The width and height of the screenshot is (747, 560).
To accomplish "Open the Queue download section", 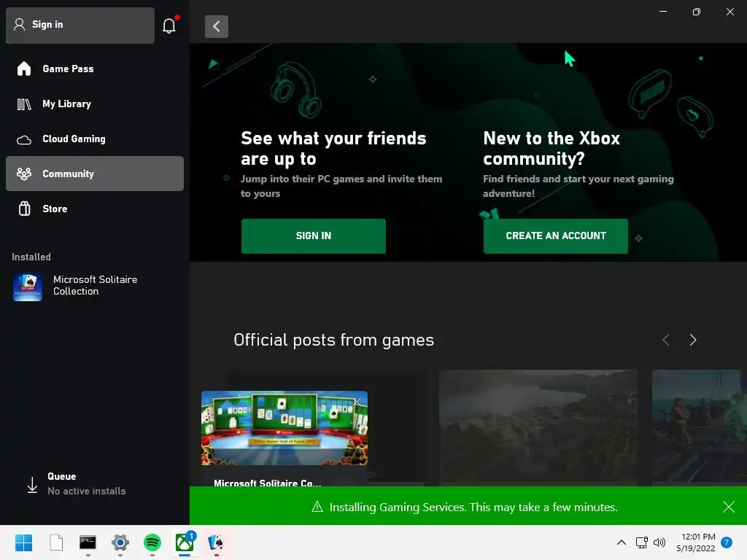I will 94,484.
